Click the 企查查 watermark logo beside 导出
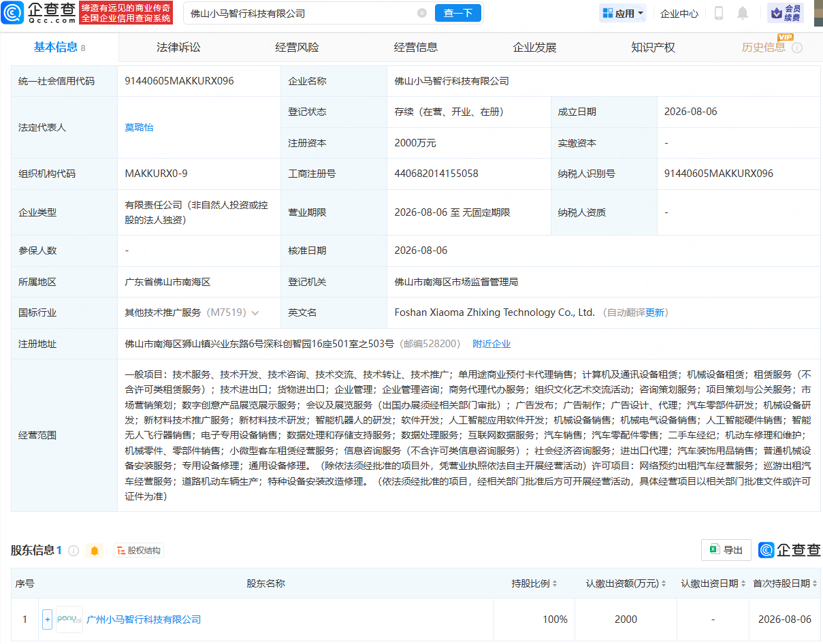Viewport: 823px width, 644px height. tap(790, 550)
